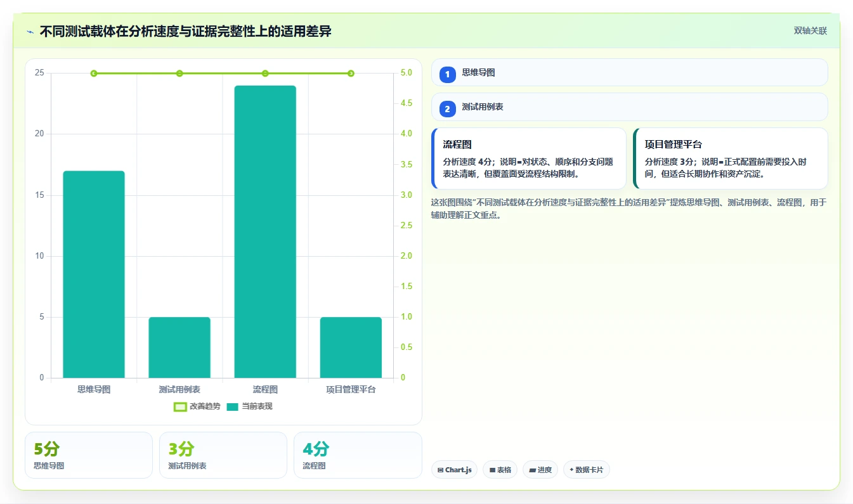Click the trend line point above 项目管理平台
This screenshot has height=504, width=853.
[351, 74]
